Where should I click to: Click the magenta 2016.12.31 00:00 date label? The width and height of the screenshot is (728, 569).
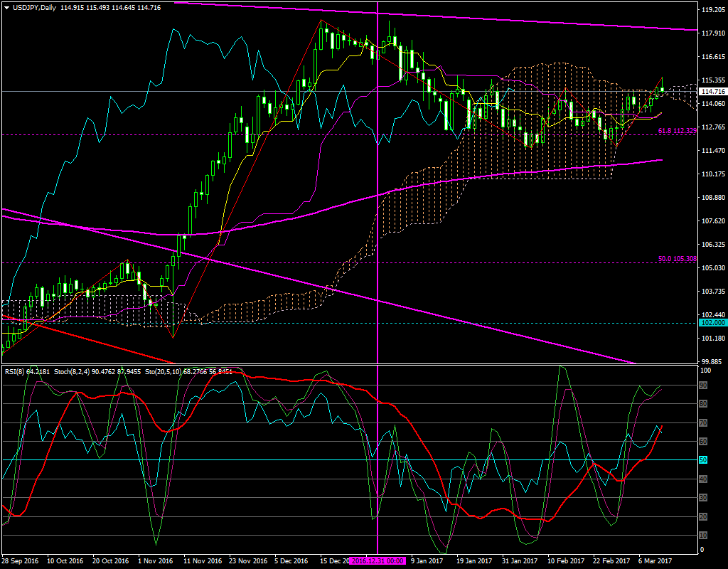pos(377,561)
